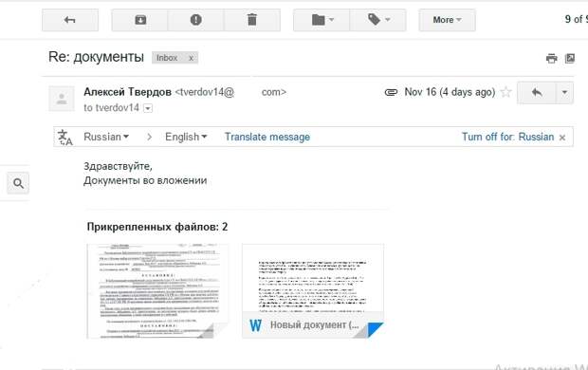The width and height of the screenshot is (588, 370).
Task: Report message as spam
Action: [195, 20]
